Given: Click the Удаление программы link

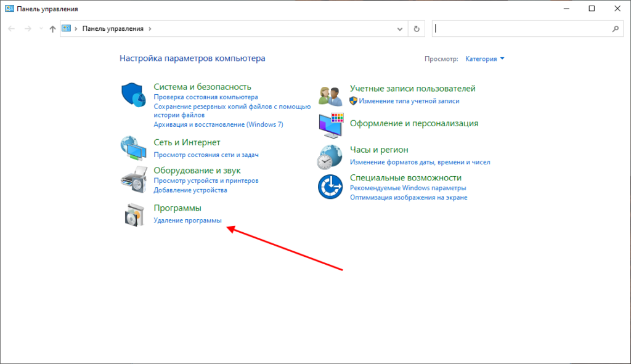Looking at the screenshot, I should coord(187,220).
